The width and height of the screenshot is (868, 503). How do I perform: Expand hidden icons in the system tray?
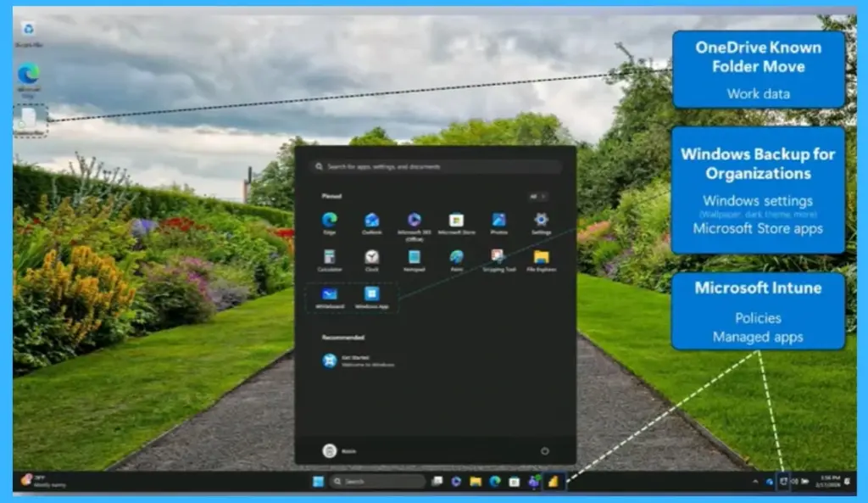coord(756,481)
